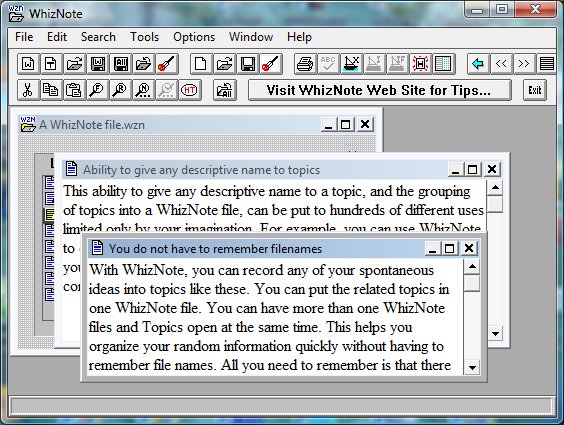Click the double right chevron button
Screen dimensions: 564x425
pyautogui.click(x=524, y=64)
